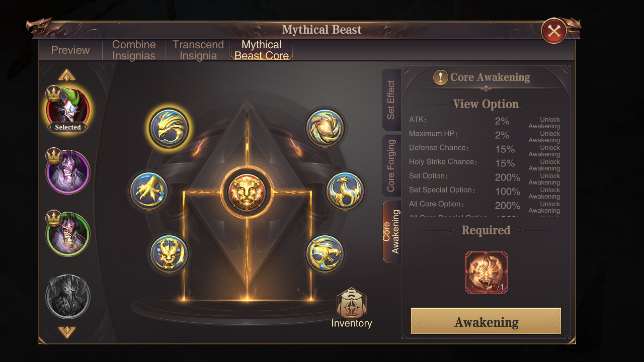This screenshot has height=362, width=644.
Task: Select the dragon head core slot
Action: tap(325, 254)
